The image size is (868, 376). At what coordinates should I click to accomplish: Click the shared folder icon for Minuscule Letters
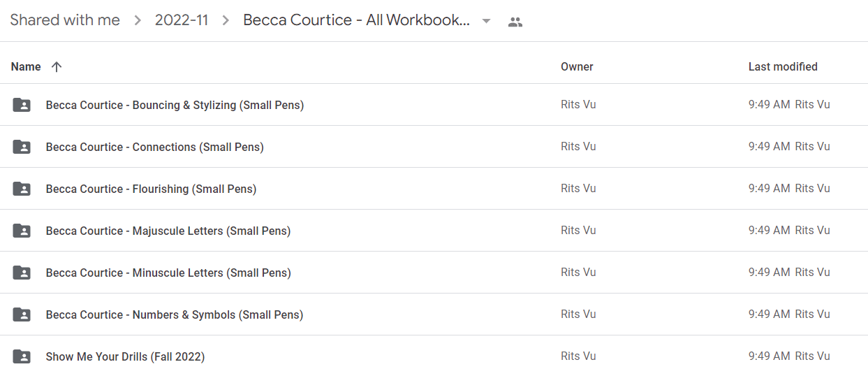click(x=22, y=273)
